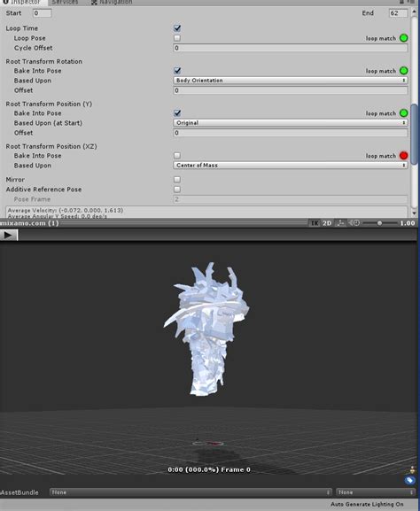The image size is (420, 511).
Task: Click the animation preview timeline scrubber
Action: 217,235
